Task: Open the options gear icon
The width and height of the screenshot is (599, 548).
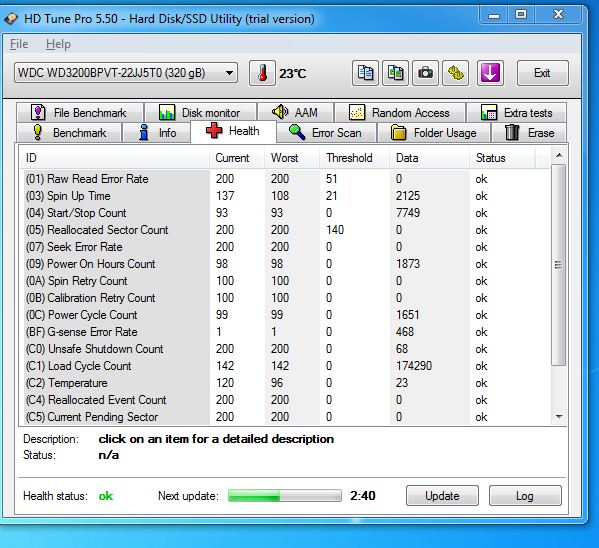Action: pos(455,73)
